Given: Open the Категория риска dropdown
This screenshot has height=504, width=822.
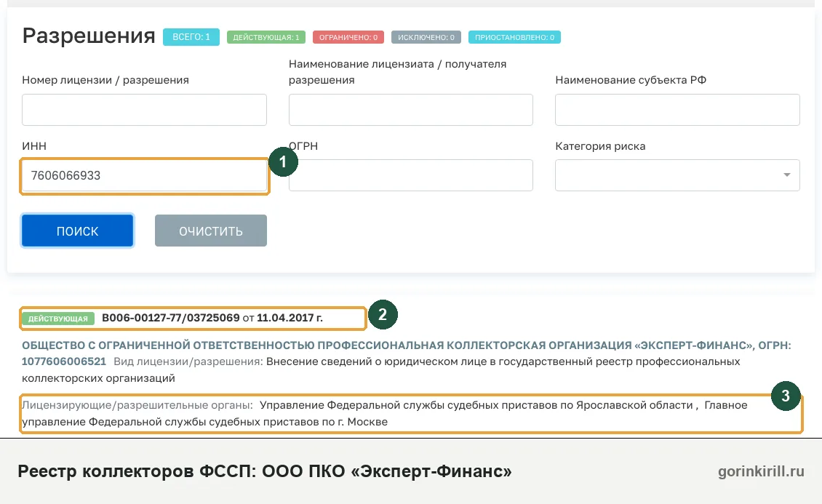Looking at the screenshot, I should [x=677, y=175].
